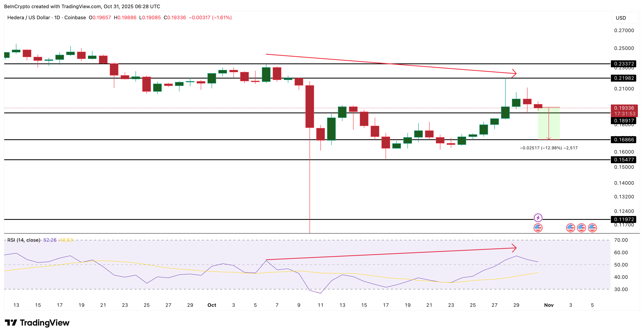644x335 pixels.
Task: Click the first flag icon of the three grouped events
Action: point(570,228)
